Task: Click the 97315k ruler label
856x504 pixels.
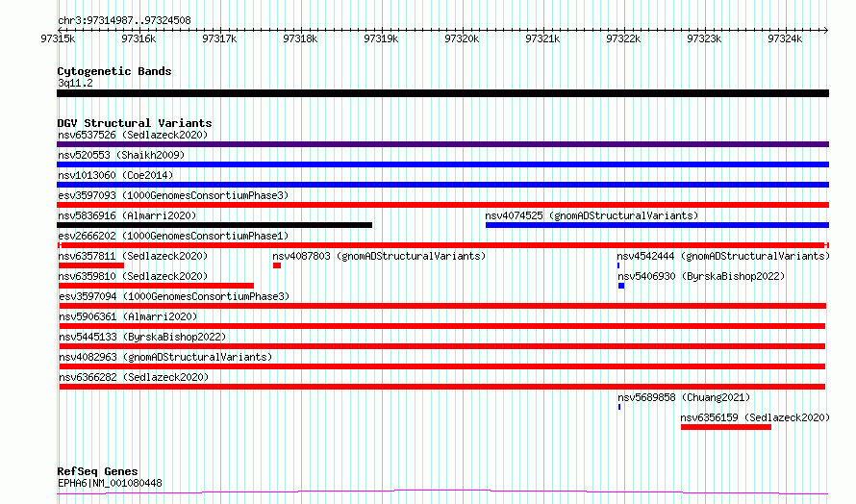Action: pos(58,38)
